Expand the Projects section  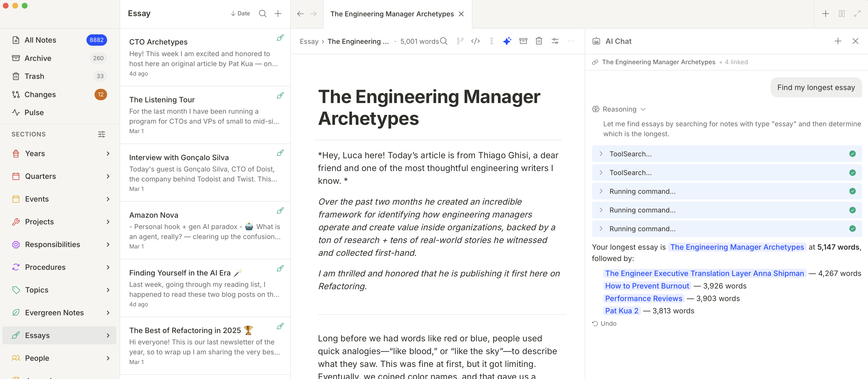pos(108,222)
